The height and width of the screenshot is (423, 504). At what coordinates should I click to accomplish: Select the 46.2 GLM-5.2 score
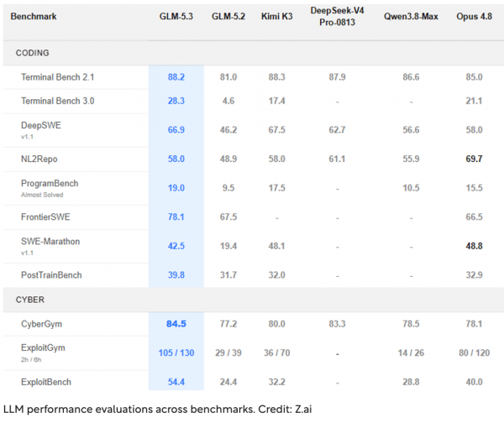click(x=228, y=130)
